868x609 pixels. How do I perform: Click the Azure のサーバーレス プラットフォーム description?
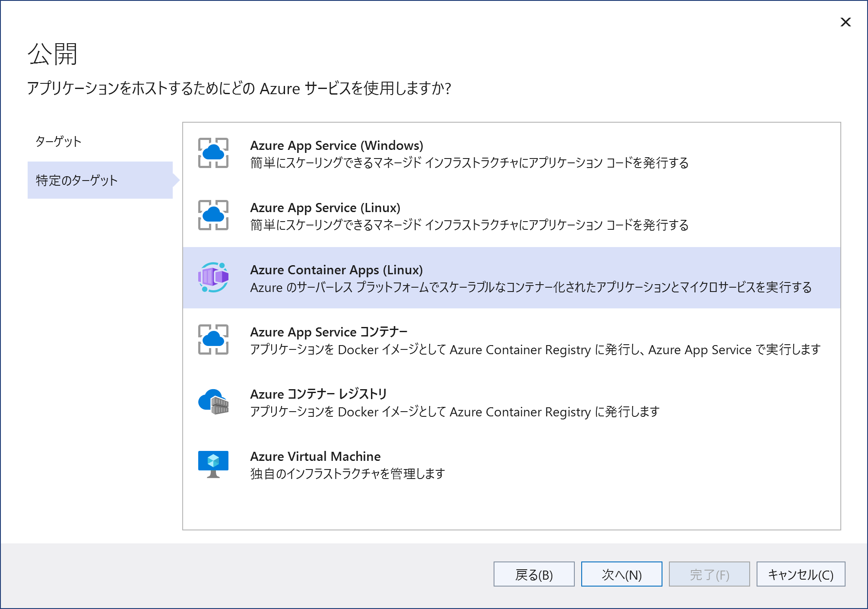click(531, 287)
